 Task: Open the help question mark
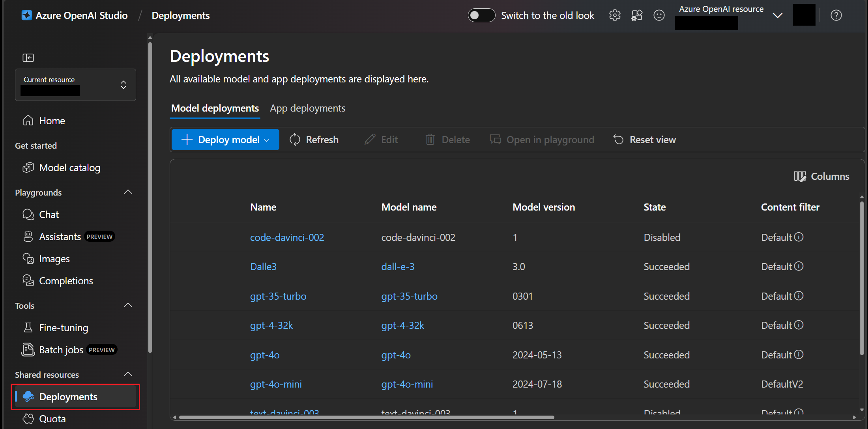coord(836,15)
